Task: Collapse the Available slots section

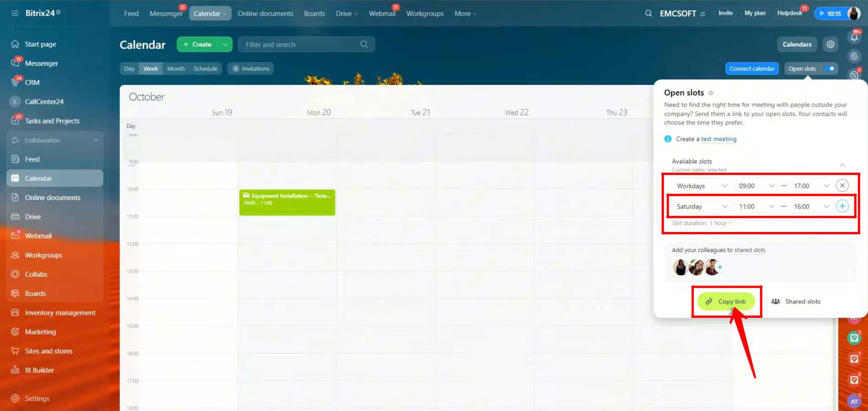Action: click(842, 165)
